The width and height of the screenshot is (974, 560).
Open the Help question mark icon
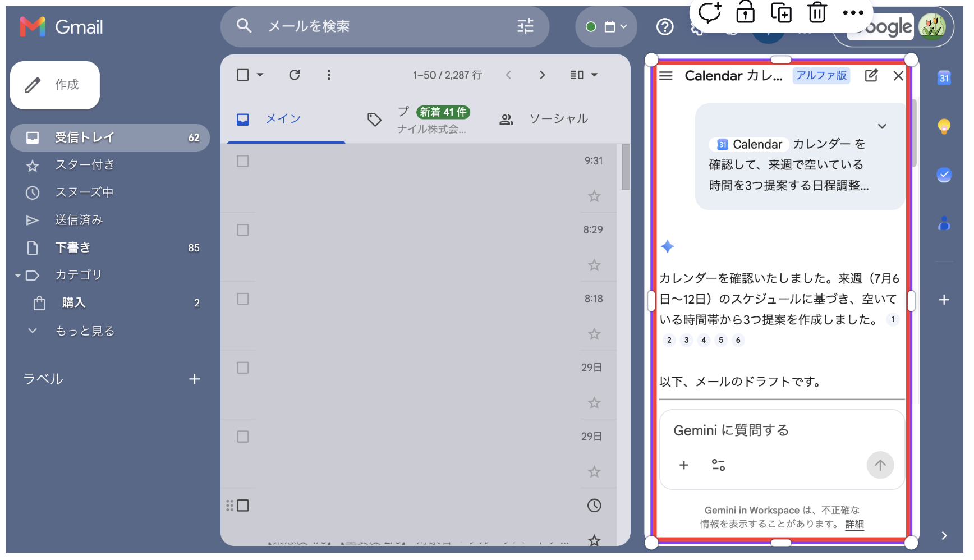(x=665, y=26)
